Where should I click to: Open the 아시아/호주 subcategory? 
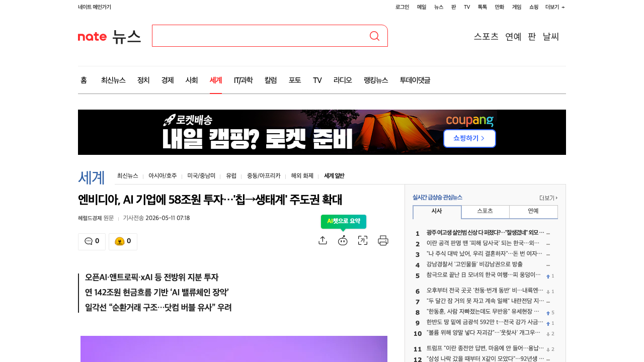[x=163, y=176]
